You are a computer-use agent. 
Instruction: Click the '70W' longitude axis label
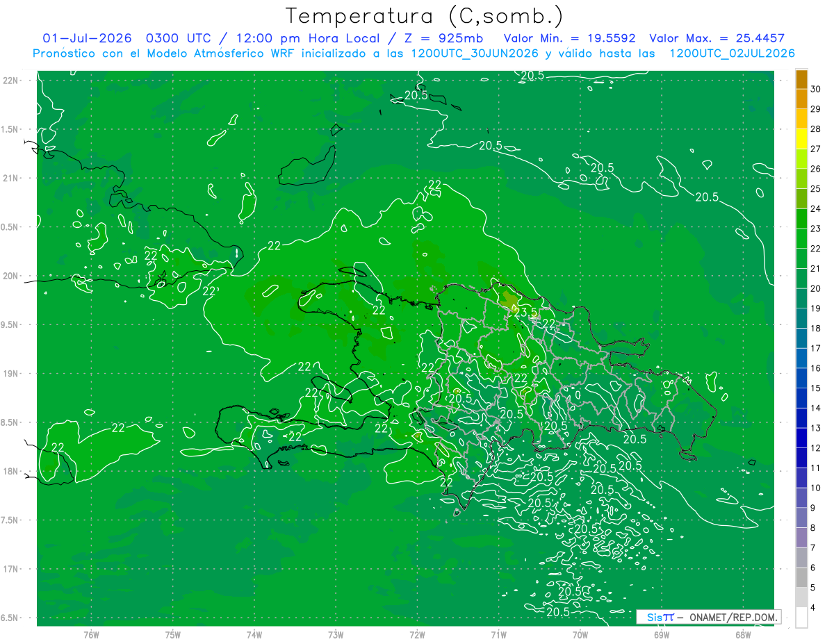point(580,634)
